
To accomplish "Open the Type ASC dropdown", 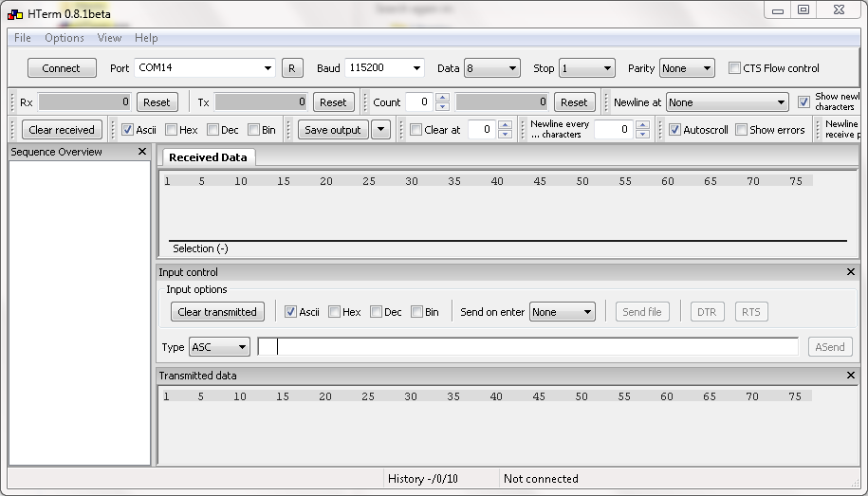I will 219,347.
